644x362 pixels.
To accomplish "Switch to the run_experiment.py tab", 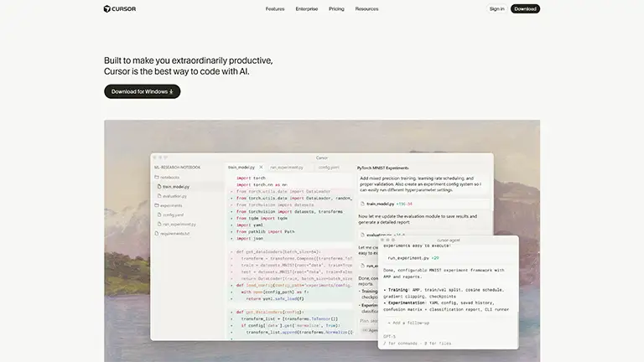I will pos(288,168).
